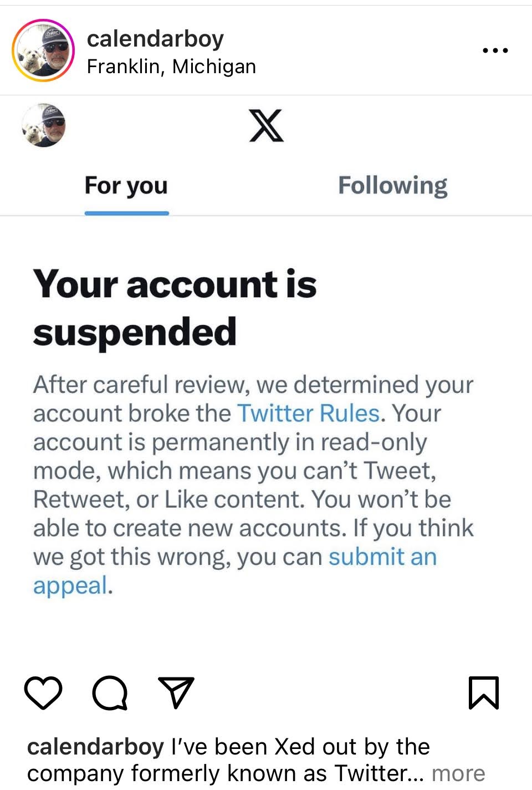This screenshot has width=532, height=790.
Task: Tap the small avatar left of X logo
Action: [44, 125]
